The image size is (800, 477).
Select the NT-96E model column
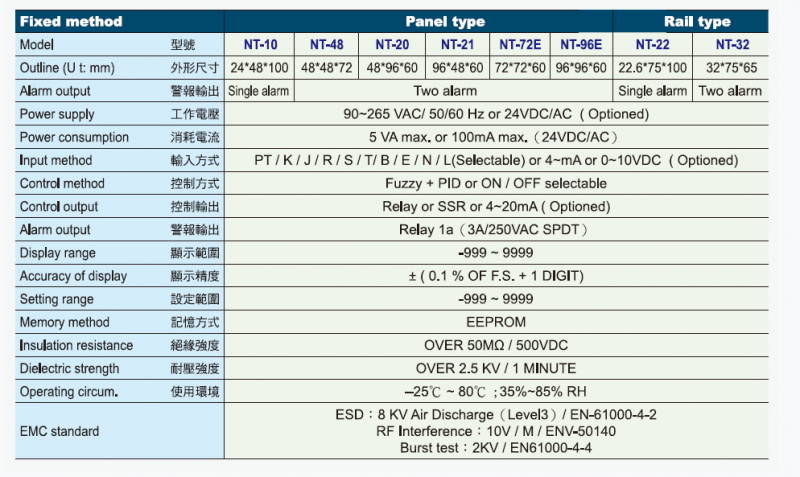click(x=581, y=44)
